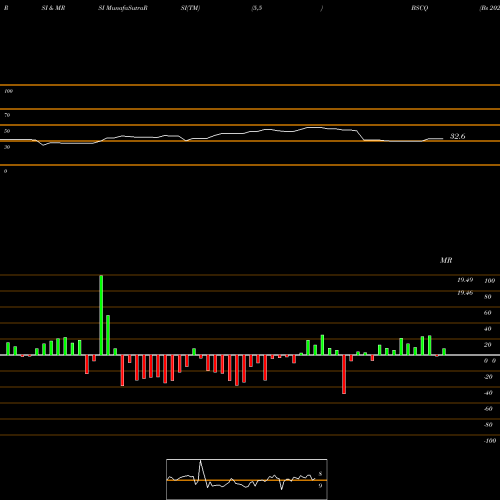The image size is (500, 500).
Task: Click the '(5,5' parameter text
Action: click(x=257, y=8)
